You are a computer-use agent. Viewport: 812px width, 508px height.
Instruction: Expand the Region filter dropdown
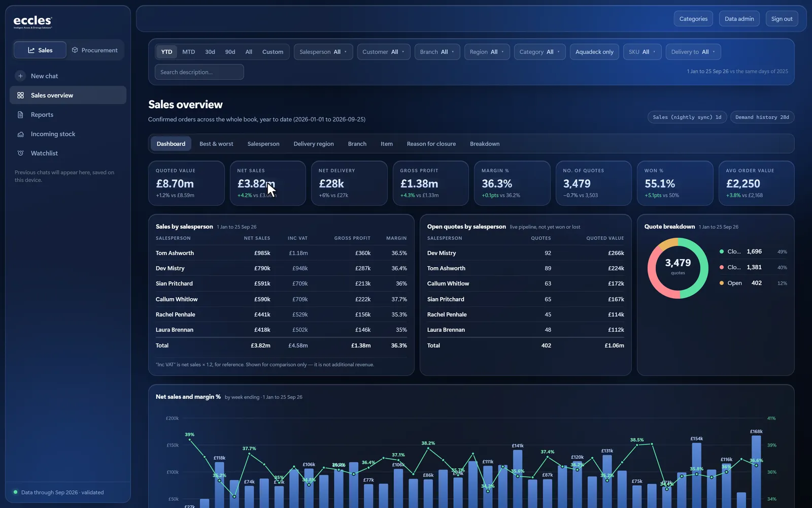[x=487, y=52]
